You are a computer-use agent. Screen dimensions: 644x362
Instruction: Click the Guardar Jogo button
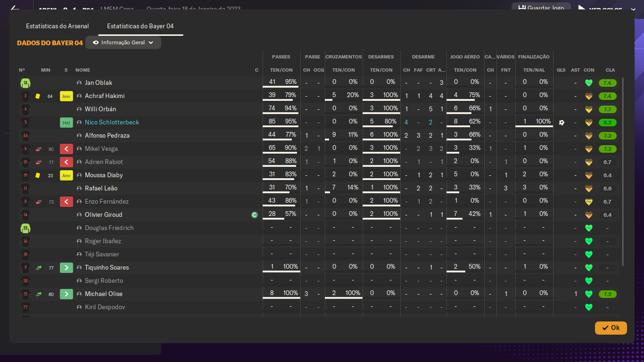click(x=541, y=8)
